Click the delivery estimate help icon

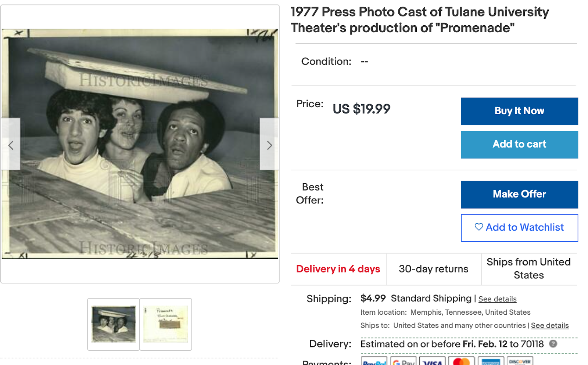point(553,344)
